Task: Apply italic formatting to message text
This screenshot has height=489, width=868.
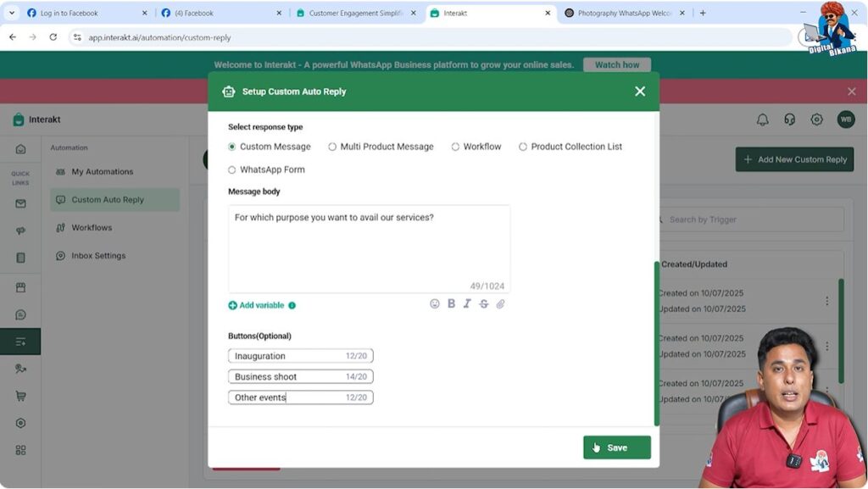Action: [467, 303]
